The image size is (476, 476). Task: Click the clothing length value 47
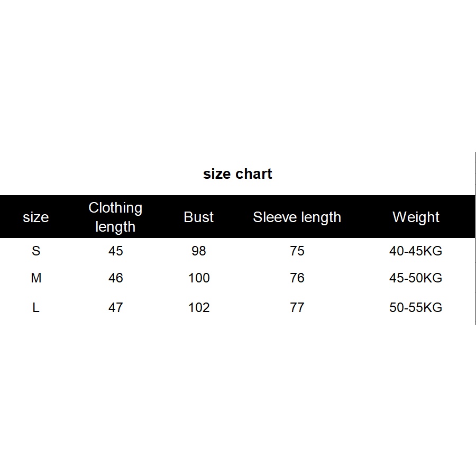(115, 307)
